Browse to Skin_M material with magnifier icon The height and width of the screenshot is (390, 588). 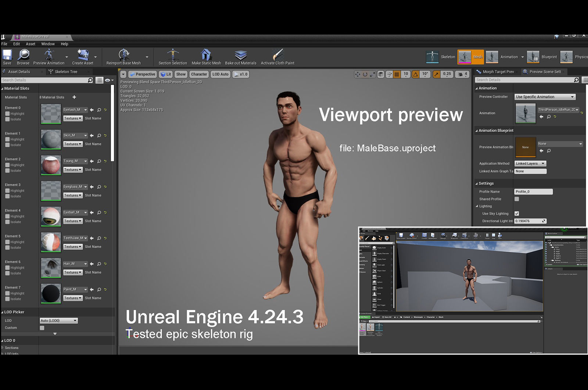pos(99,135)
